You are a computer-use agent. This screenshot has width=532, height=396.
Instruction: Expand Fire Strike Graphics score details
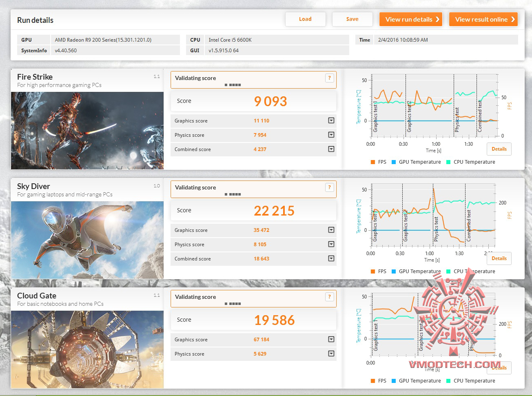tap(331, 120)
